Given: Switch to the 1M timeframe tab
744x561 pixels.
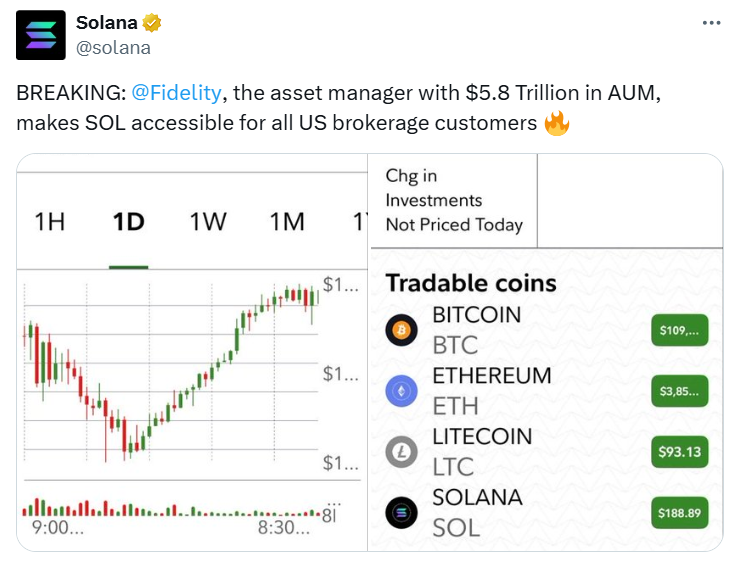Looking at the screenshot, I should pyautogui.click(x=287, y=221).
